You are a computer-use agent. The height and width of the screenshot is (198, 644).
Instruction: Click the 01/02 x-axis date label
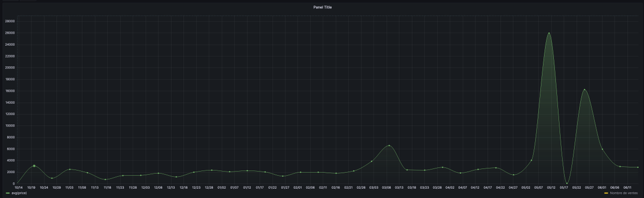(x=222, y=188)
